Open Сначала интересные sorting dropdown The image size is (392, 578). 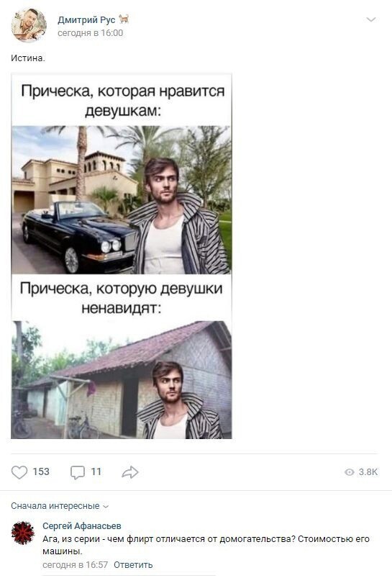(x=60, y=506)
